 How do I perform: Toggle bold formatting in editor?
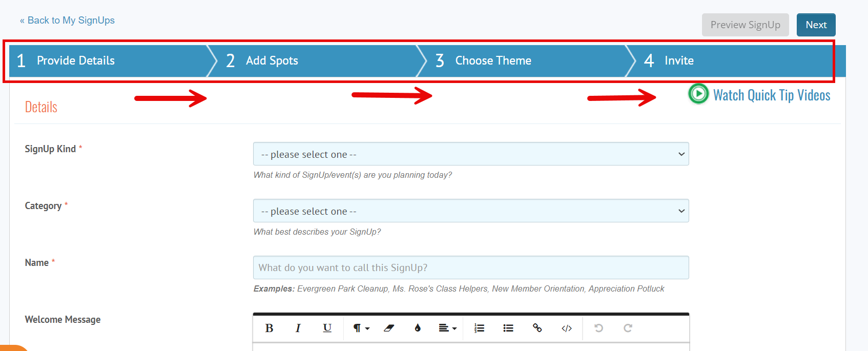(269, 328)
